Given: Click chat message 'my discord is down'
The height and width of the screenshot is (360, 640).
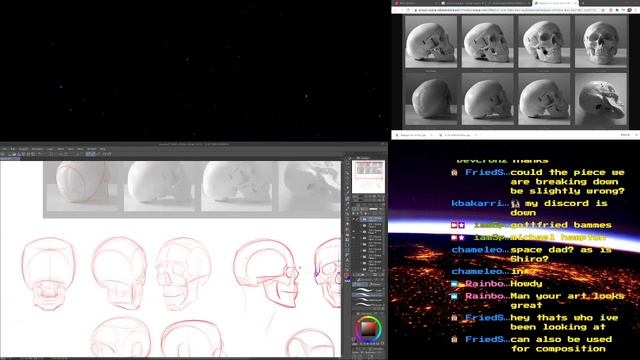Looking at the screenshot, I should click(559, 208).
